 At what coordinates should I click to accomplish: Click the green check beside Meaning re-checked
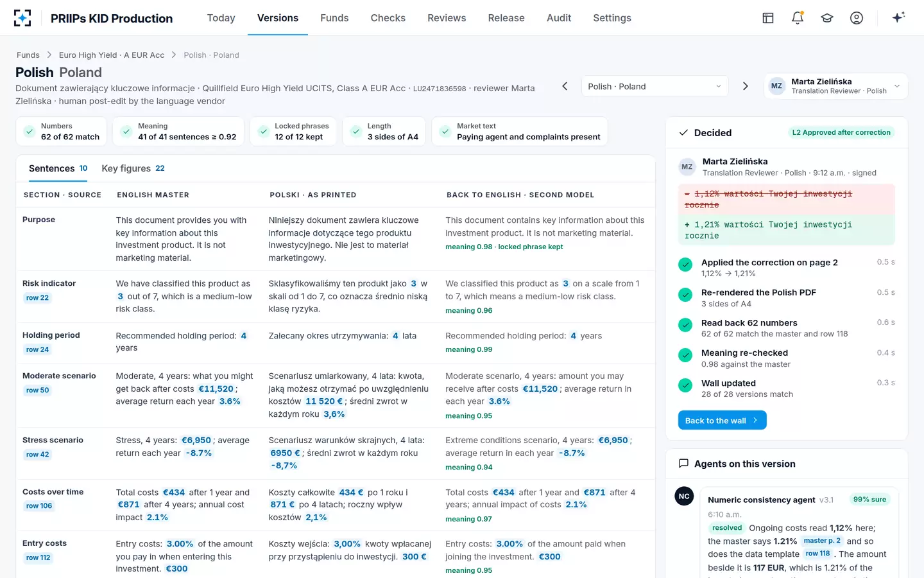pyautogui.click(x=685, y=355)
